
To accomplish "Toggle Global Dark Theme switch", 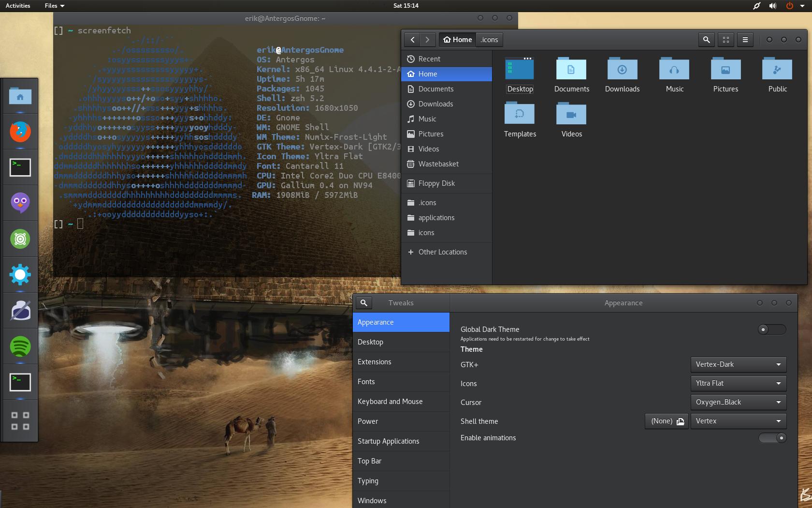I will (772, 329).
